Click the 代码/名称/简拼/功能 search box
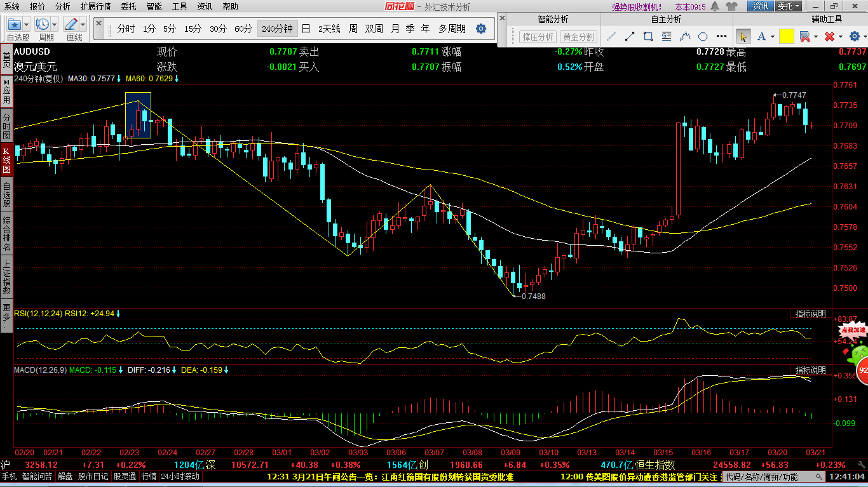Screen dimensions: 868x487 [773, 477]
